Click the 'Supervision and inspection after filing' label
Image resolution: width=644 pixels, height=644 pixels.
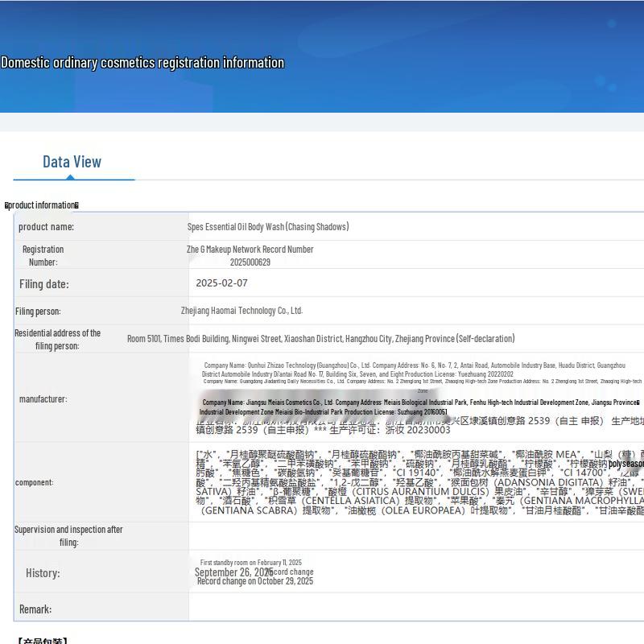point(68,535)
